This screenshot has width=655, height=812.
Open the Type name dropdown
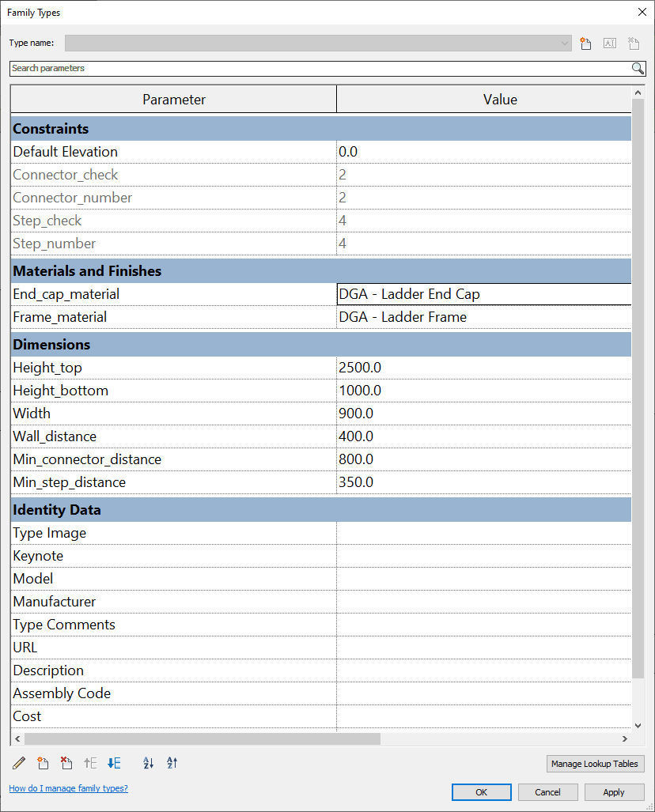coord(565,43)
